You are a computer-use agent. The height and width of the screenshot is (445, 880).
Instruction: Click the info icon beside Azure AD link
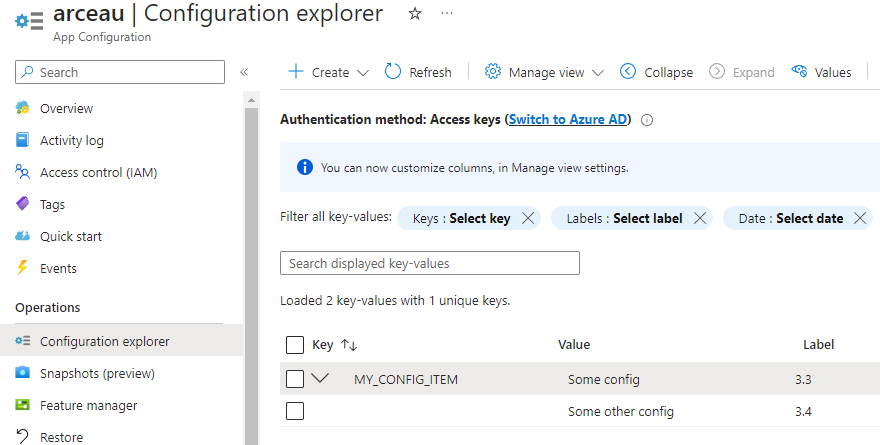pyautogui.click(x=647, y=120)
